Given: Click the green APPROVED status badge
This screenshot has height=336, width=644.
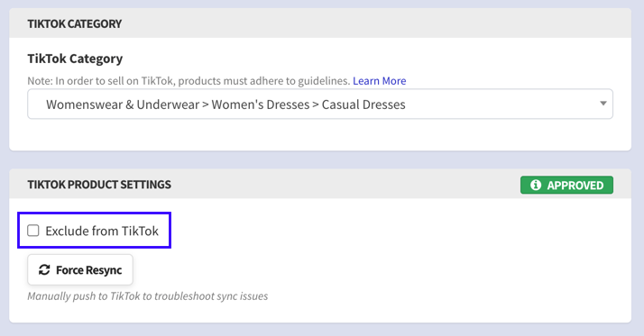Looking at the screenshot, I should (x=566, y=185).
